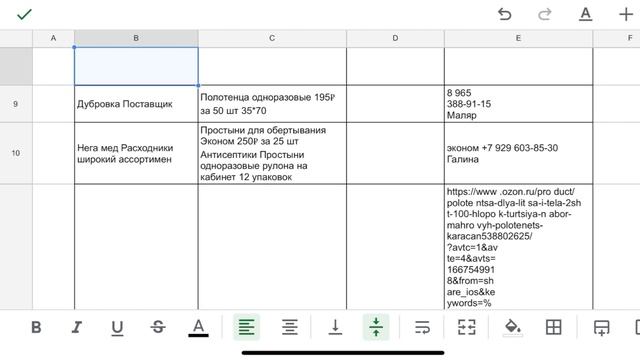Screen dimensions: 640x360
Task: Toggle italic formatting
Action: pyautogui.click(x=76, y=327)
